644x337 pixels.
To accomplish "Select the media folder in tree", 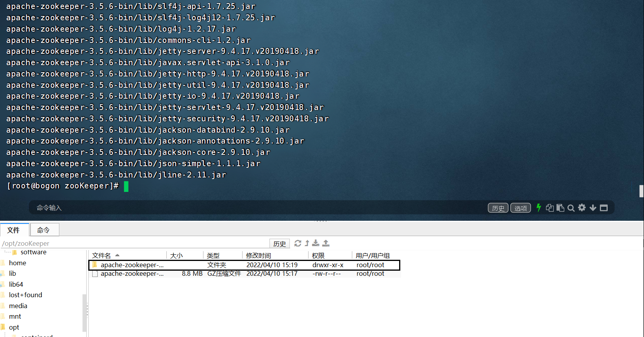I will point(18,306).
